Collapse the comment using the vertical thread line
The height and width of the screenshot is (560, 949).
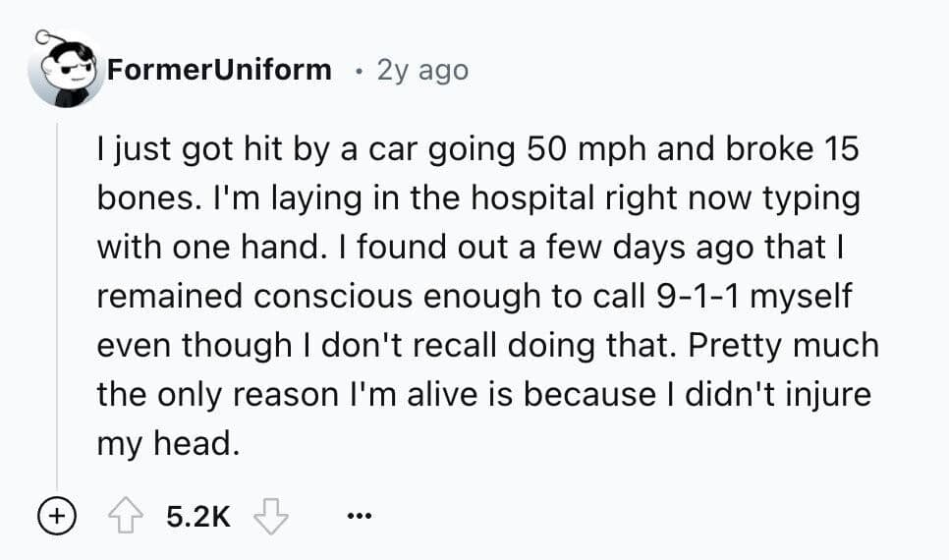click(65, 295)
